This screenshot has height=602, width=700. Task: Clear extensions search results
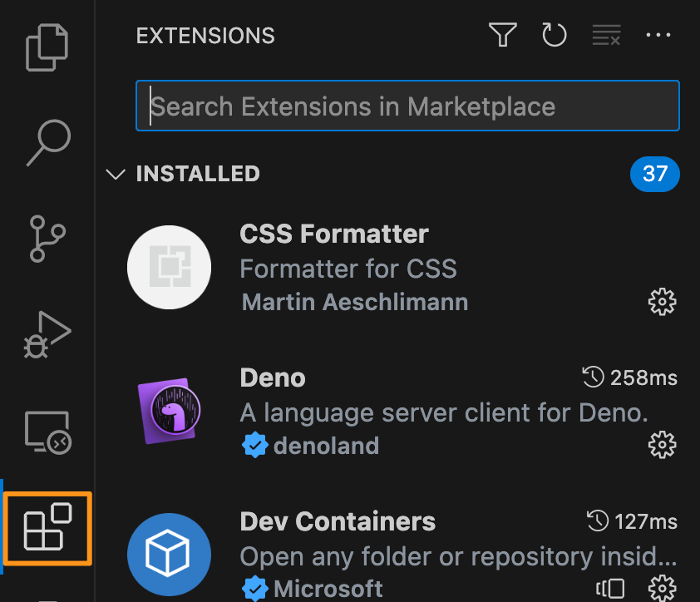click(606, 35)
